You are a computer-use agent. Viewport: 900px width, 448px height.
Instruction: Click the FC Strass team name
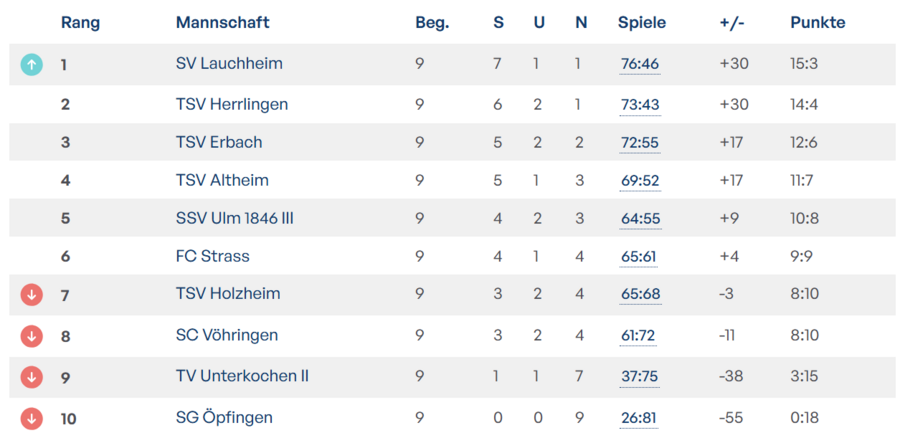coord(212,256)
